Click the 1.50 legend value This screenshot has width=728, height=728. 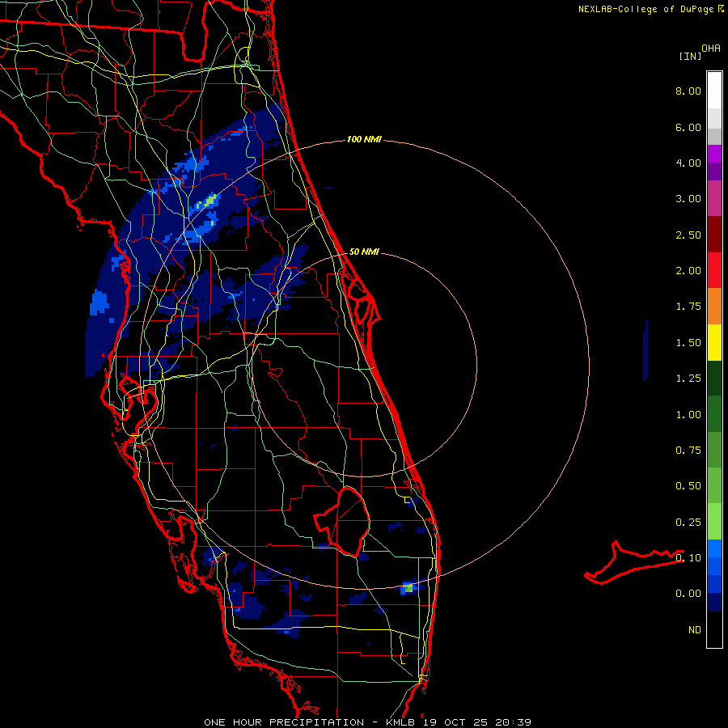click(688, 343)
